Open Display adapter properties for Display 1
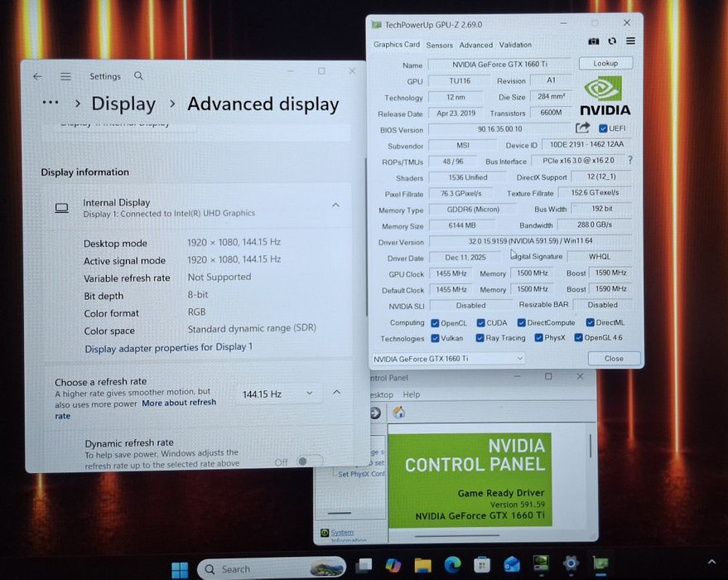Image resolution: width=728 pixels, height=580 pixels. [x=168, y=347]
